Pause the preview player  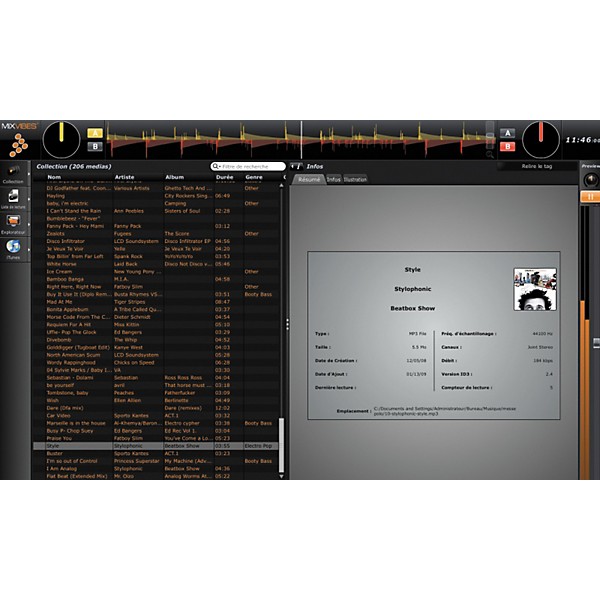(590, 197)
